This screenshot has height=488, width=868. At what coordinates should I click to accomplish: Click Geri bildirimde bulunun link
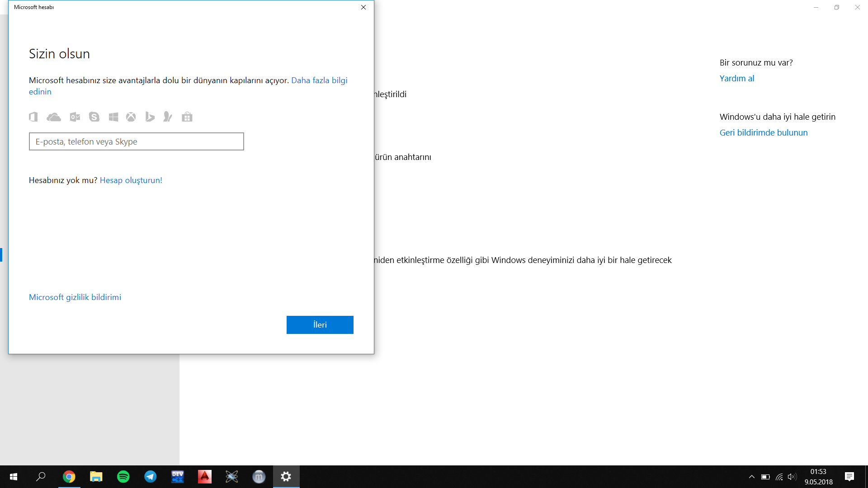click(764, 133)
